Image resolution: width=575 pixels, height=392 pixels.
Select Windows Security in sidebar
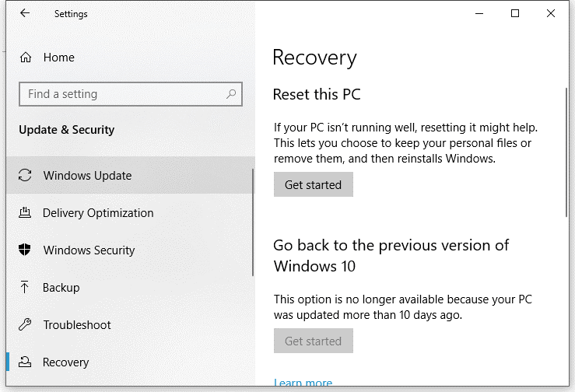point(89,250)
